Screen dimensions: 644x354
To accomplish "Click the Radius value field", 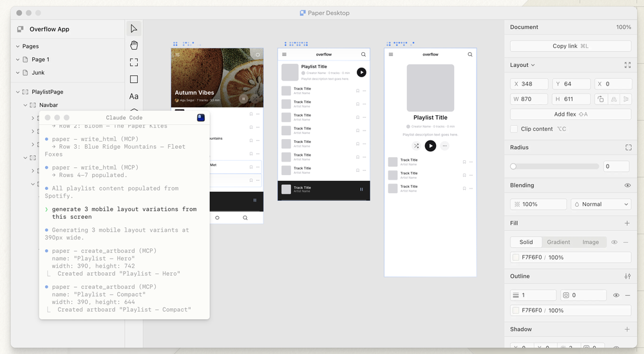I will pos(616,166).
